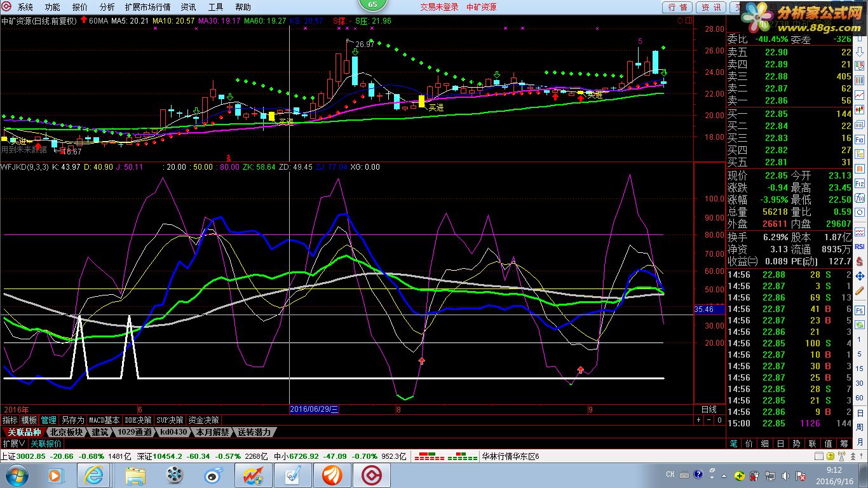868x488 pixels.
Task: Open the Windows Start menu
Action: [x=17, y=475]
